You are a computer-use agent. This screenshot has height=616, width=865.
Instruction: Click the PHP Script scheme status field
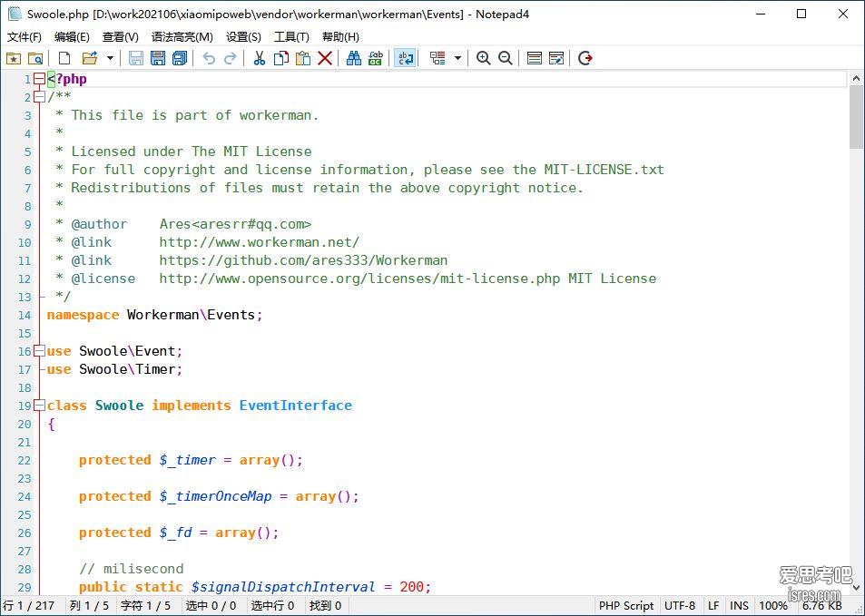pyautogui.click(x=626, y=605)
